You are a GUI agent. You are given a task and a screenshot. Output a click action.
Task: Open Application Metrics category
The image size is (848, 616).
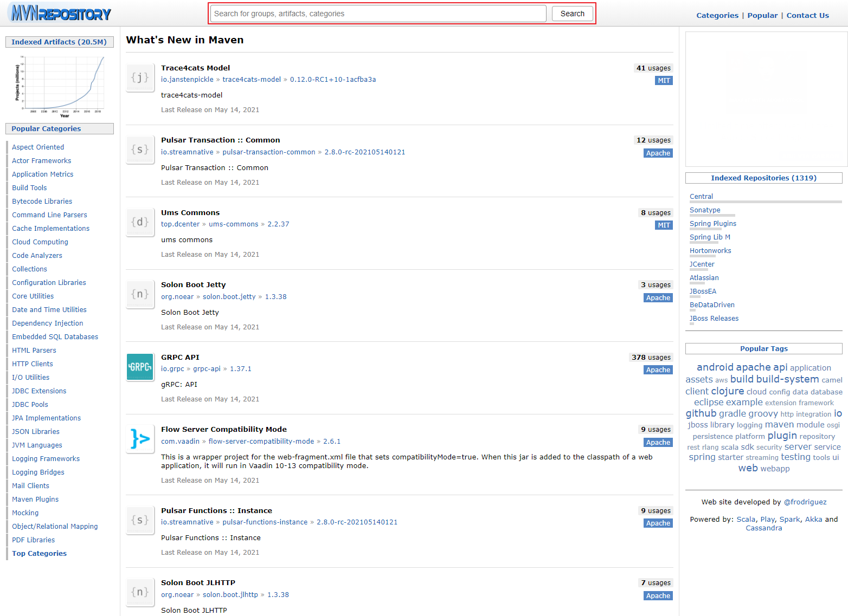42,174
